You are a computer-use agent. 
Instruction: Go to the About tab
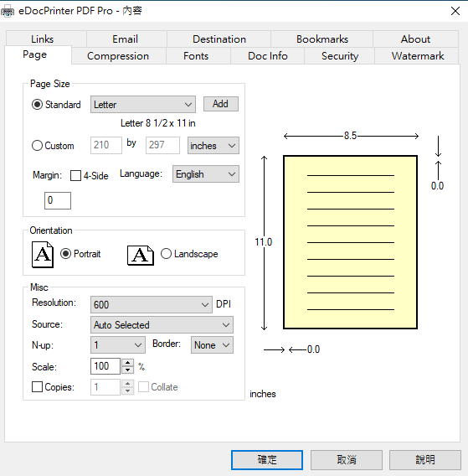415,39
